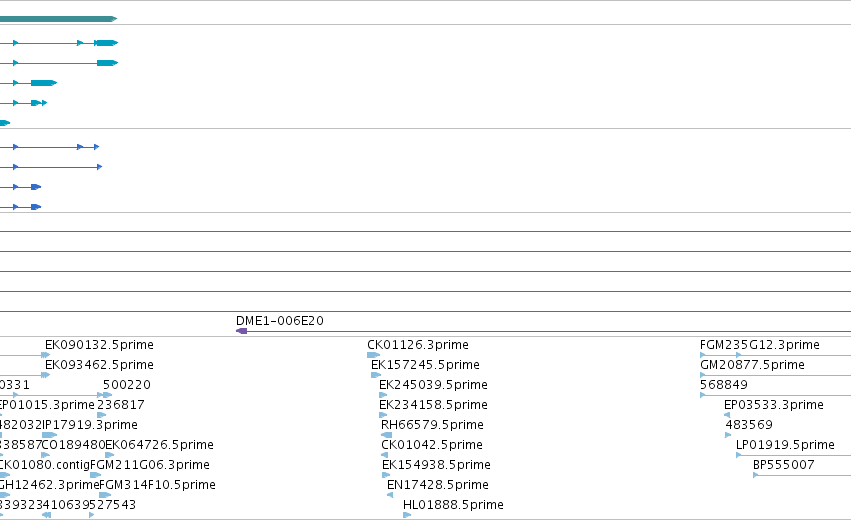The width and height of the screenshot is (851, 520).
Task: Select the HL01888.5prime label
Action: pos(453,505)
